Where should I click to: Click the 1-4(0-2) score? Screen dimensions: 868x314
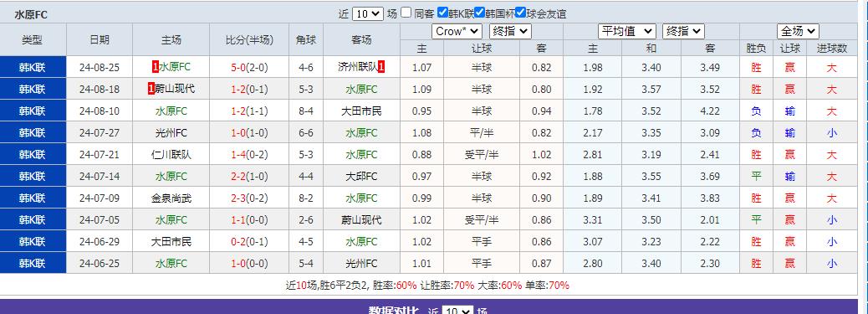249,155
